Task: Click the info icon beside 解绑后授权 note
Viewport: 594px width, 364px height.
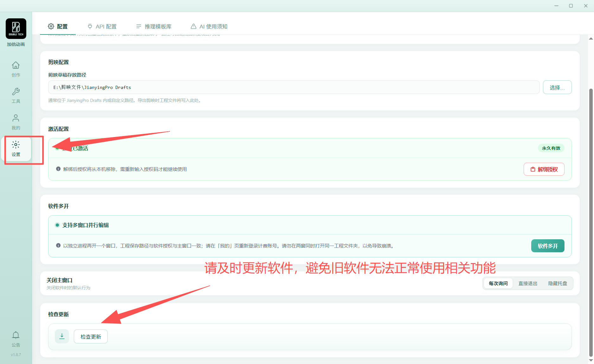Action: coord(58,169)
